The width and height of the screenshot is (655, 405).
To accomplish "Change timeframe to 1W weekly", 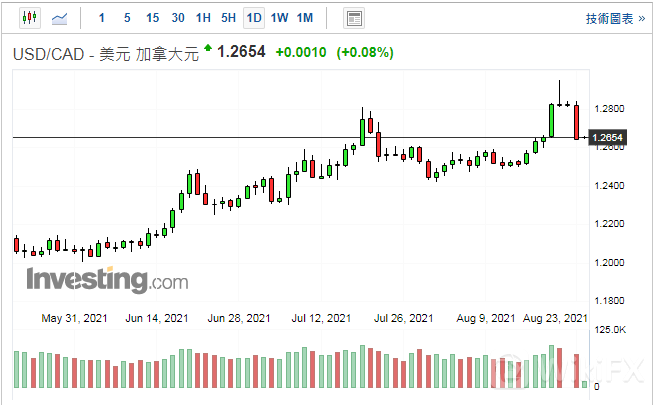I will point(279,18).
